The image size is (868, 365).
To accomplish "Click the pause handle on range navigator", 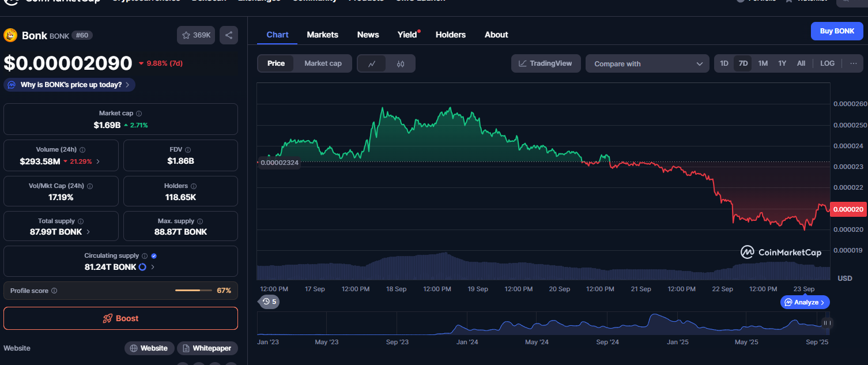I will click(x=827, y=323).
